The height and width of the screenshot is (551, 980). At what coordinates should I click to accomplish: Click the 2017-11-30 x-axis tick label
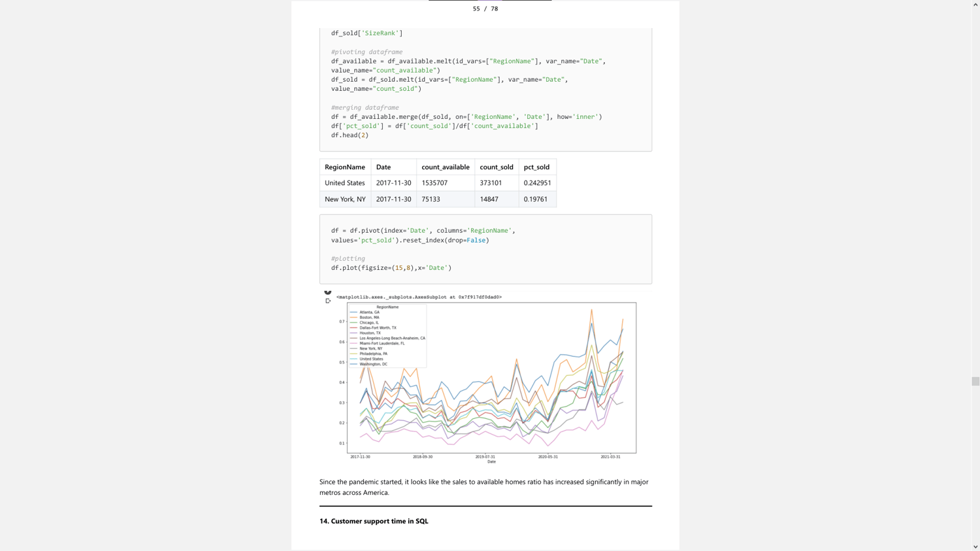(360, 457)
